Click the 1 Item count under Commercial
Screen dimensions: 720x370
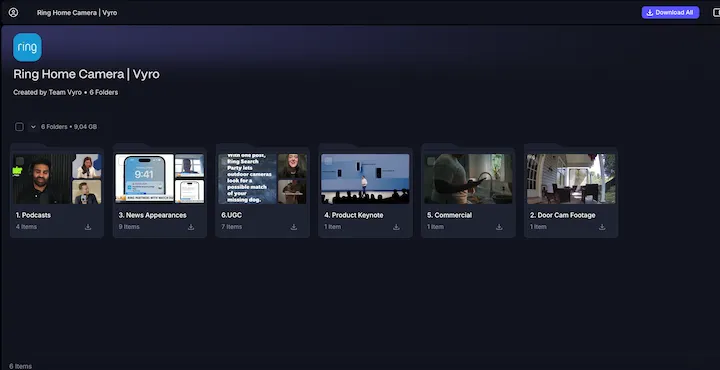point(435,227)
